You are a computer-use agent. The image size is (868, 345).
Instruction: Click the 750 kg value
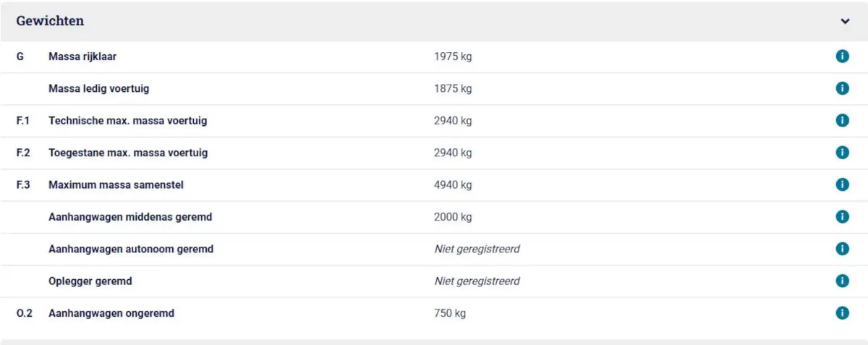[450, 313]
